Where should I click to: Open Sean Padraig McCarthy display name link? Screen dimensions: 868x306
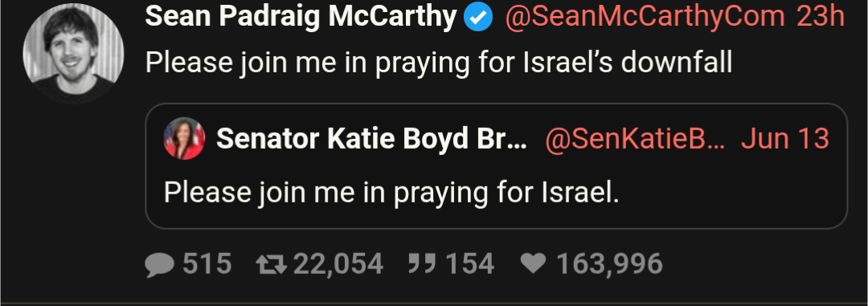tap(301, 18)
